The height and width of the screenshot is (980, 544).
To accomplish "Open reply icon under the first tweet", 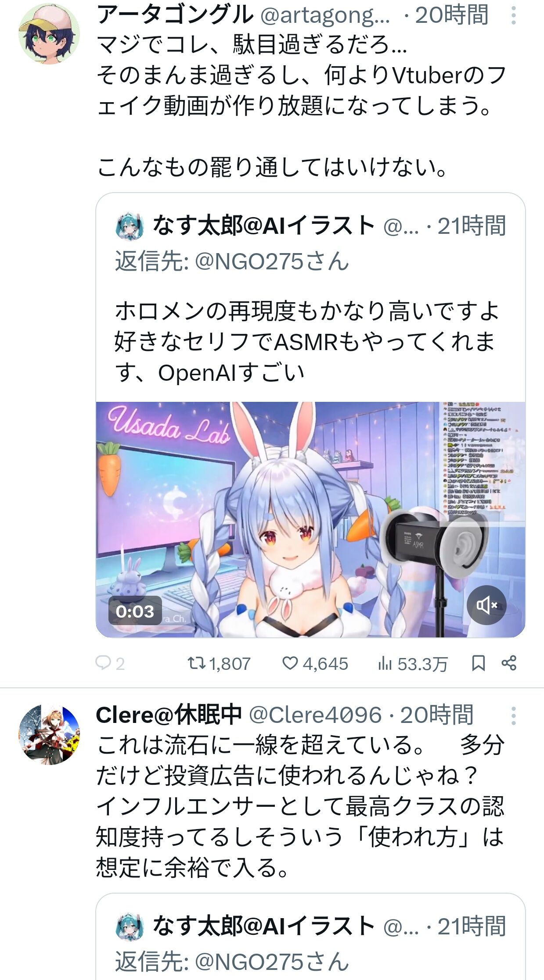I will tap(103, 663).
